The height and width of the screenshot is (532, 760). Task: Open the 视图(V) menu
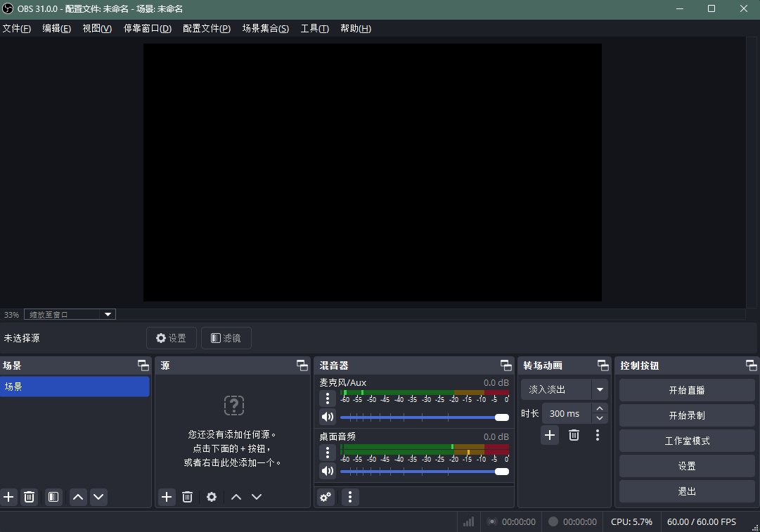(x=97, y=29)
